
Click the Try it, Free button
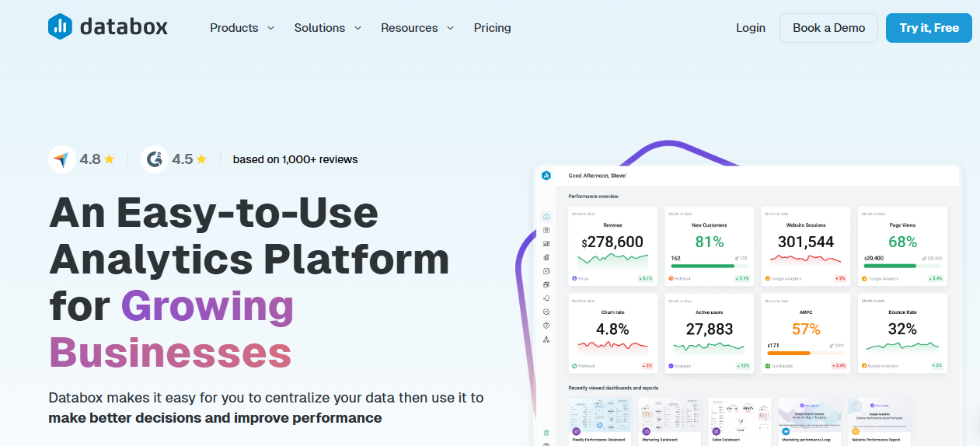pyautogui.click(x=929, y=28)
